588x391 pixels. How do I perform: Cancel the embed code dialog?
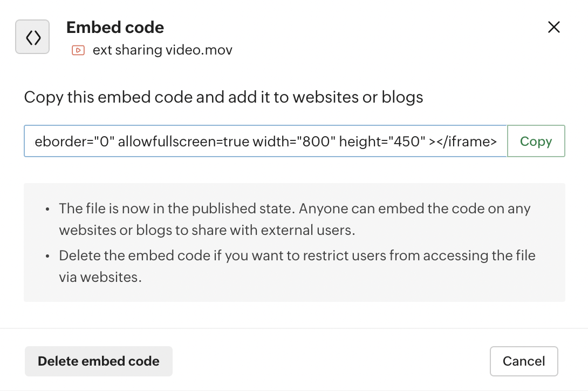(523, 361)
